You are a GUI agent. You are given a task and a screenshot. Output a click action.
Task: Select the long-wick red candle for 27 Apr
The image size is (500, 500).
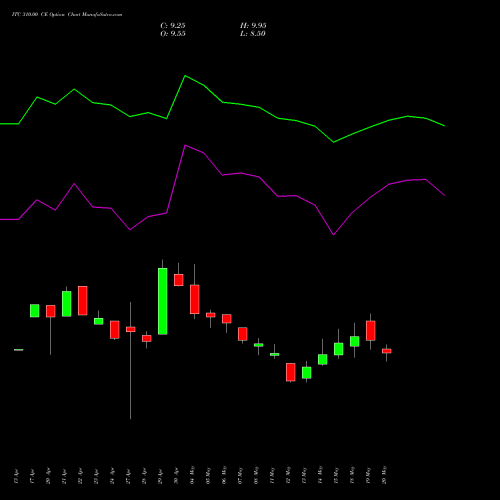click(131, 329)
